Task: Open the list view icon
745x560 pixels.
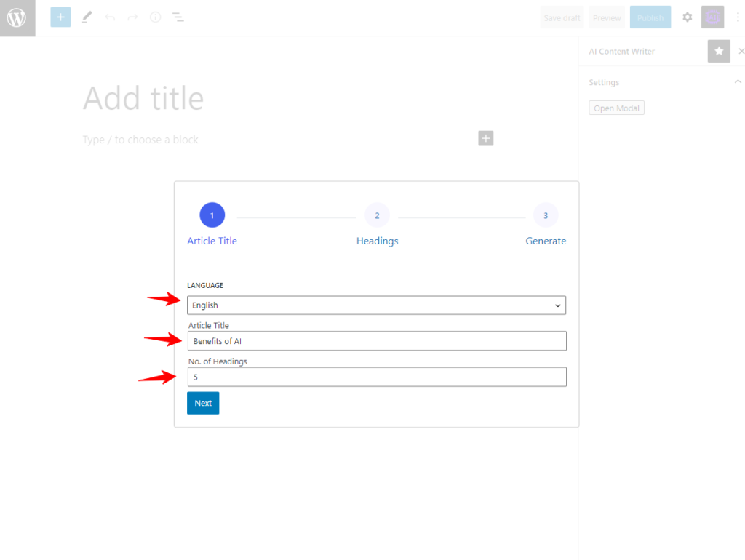Action: [178, 17]
